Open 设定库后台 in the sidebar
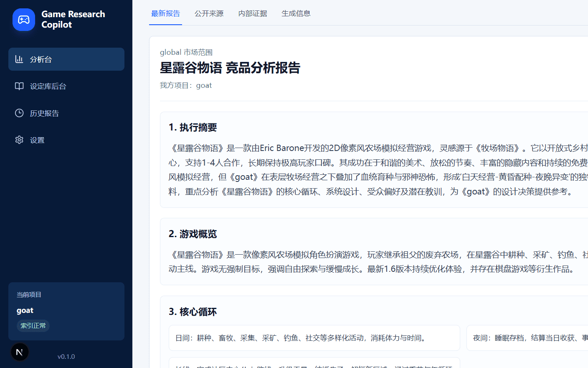This screenshot has height=368, width=588. pyautogui.click(x=66, y=86)
